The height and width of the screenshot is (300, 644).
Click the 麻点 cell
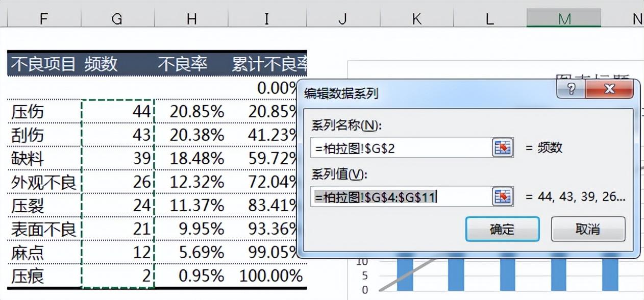[44, 253]
